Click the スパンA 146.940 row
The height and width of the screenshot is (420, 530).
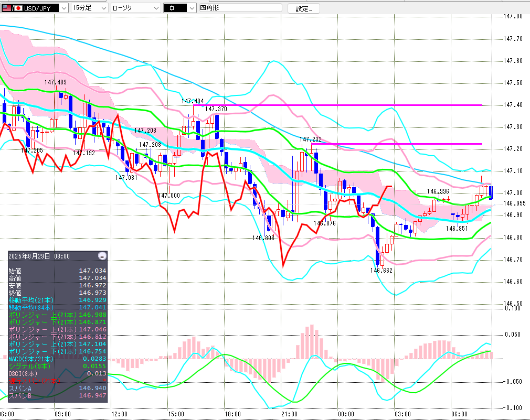click(x=58, y=389)
